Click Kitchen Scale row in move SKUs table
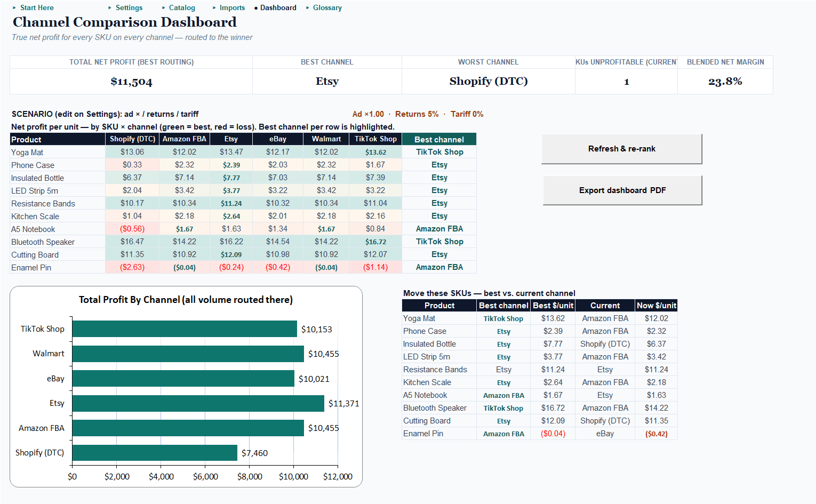The image size is (816, 504). pos(540,382)
